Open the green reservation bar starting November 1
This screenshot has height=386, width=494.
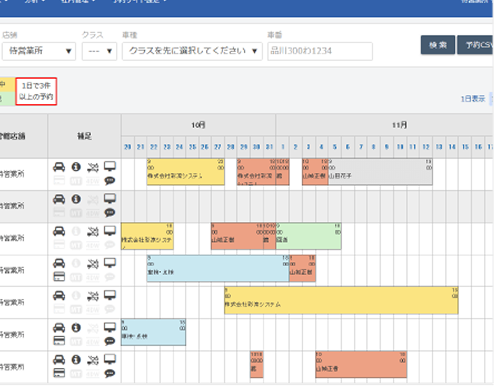(x=308, y=236)
